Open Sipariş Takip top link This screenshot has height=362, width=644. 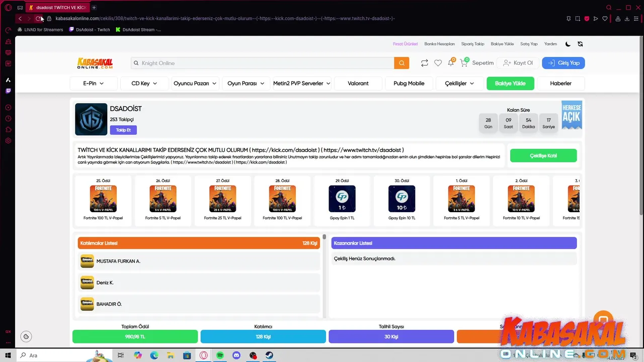pos(473,44)
